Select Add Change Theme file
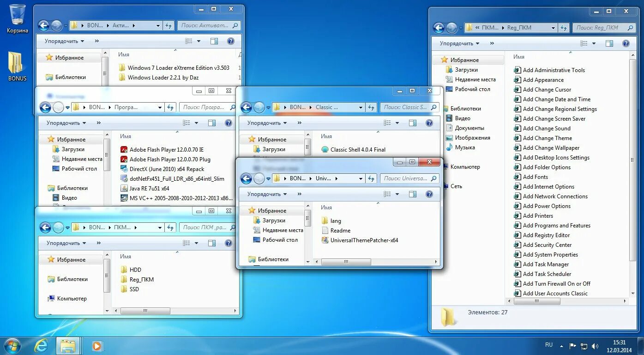The image size is (644, 355). (x=543, y=138)
